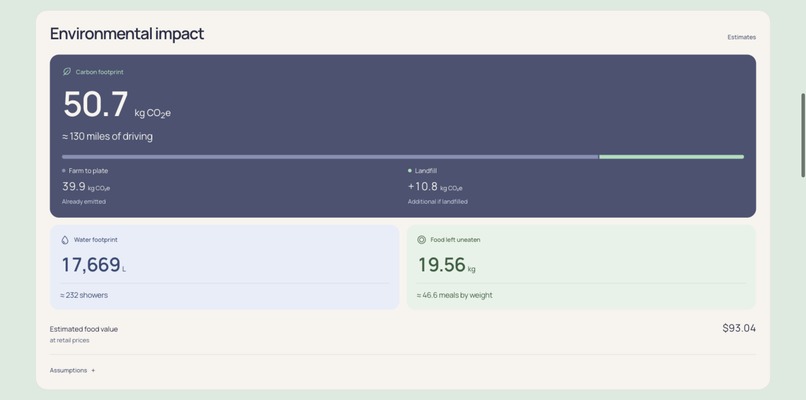Image resolution: width=806 pixels, height=400 pixels.
Task: Click the 'Already emitted' caption
Action: 84,202
